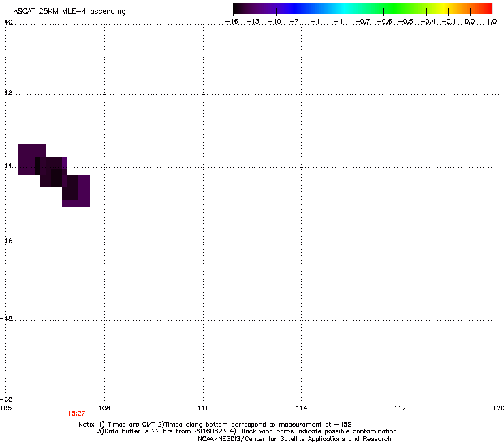Click the dark purple data patch near 44S
This screenshot has width=504, height=443.
tap(54, 175)
